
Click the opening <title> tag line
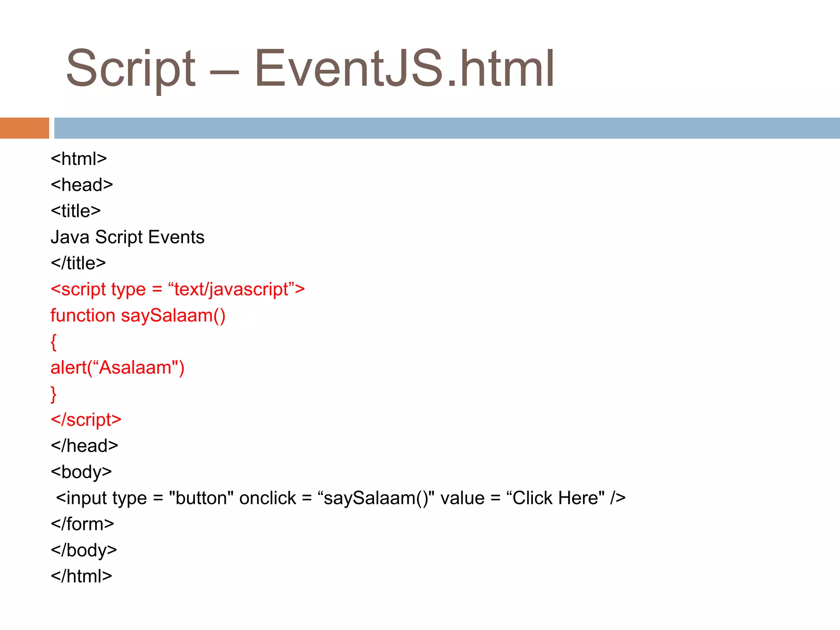(x=75, y=211)
